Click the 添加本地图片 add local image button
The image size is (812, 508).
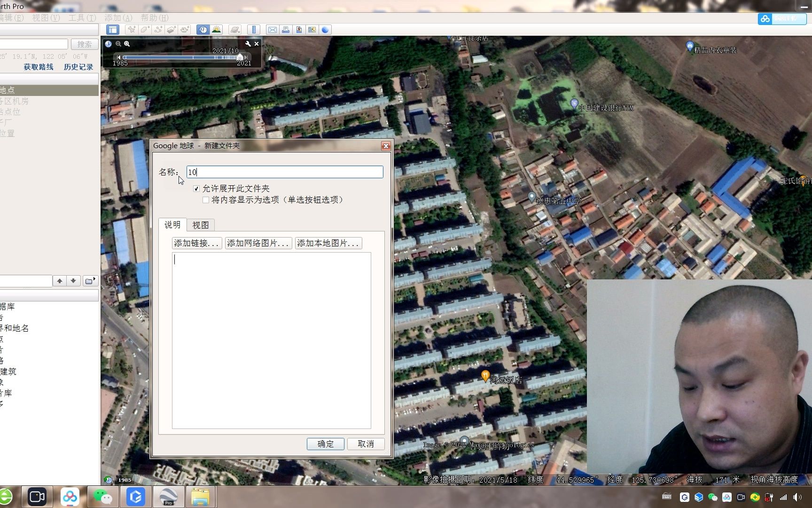328,243
